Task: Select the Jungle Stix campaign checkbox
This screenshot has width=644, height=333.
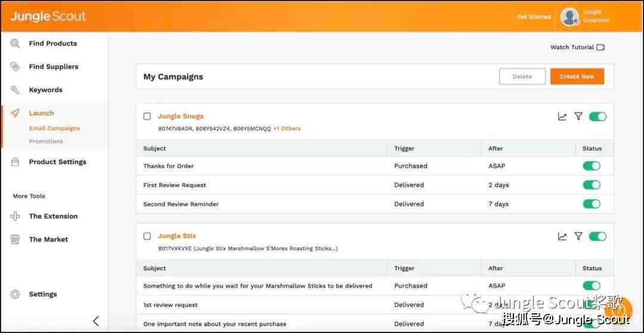Action: (x=147, y=236)
